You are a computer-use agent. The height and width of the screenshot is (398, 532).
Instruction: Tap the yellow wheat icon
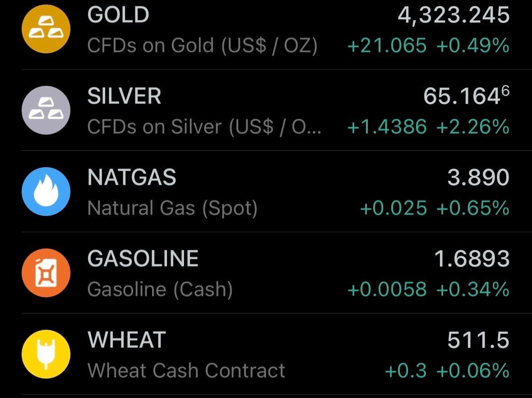(x=46, y=354)
